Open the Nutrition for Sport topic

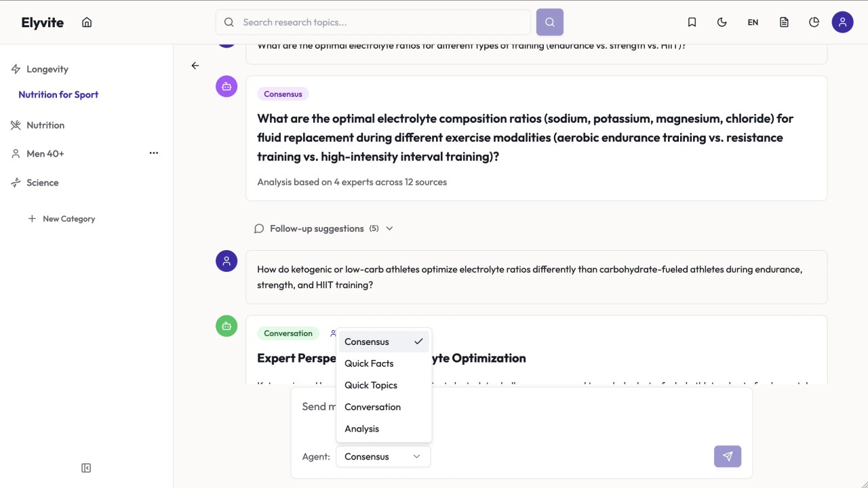(58, 95)
